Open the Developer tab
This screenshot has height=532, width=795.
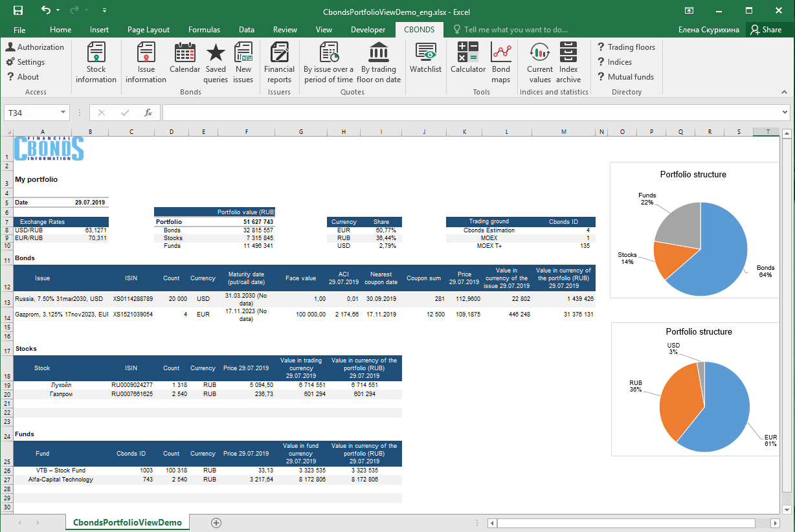368,30
